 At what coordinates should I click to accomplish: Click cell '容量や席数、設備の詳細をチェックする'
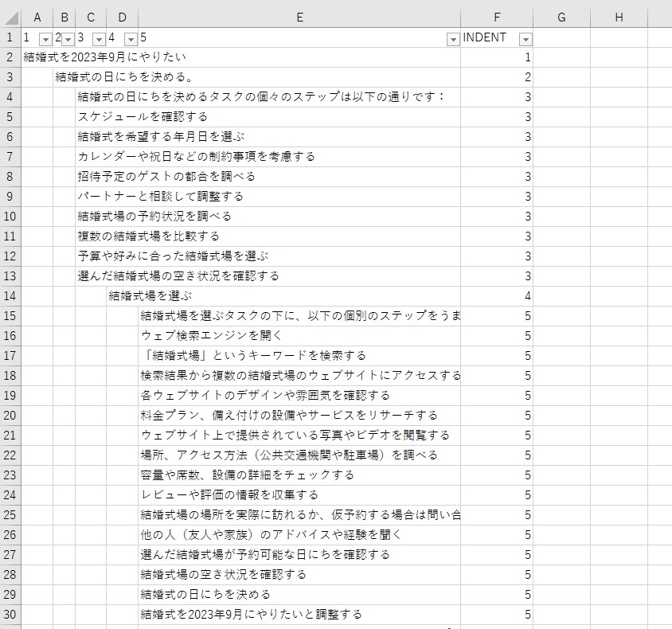[248, 475]
